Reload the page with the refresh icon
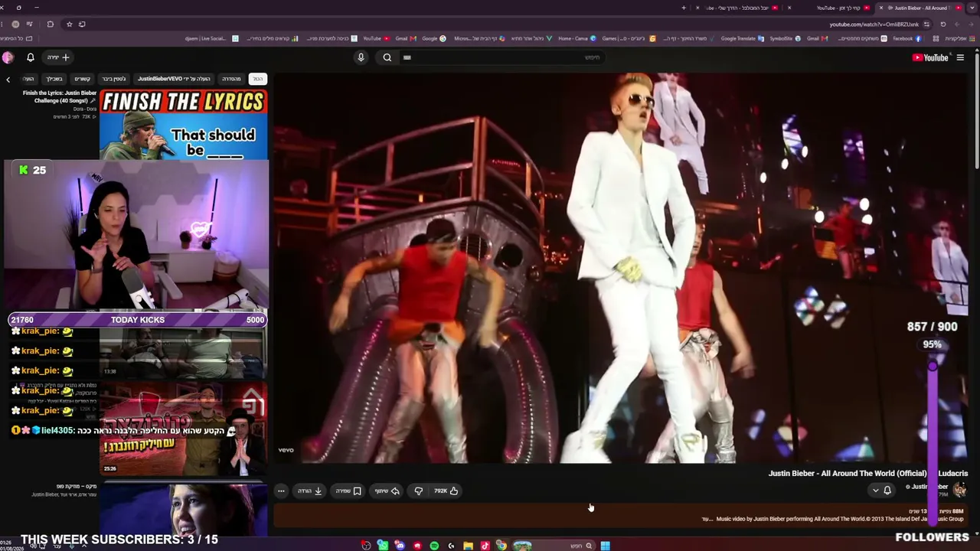The image size is (980, 551). [x=943, y=24]
